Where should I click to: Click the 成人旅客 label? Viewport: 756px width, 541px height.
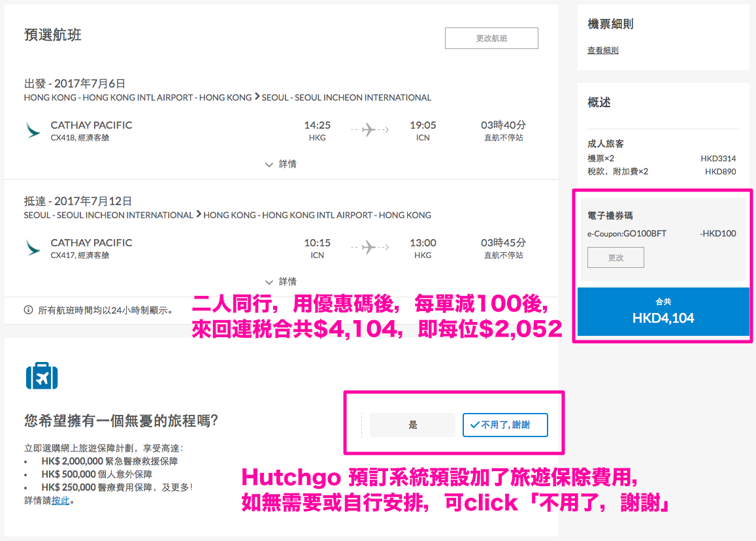click(x=606, y=144)
